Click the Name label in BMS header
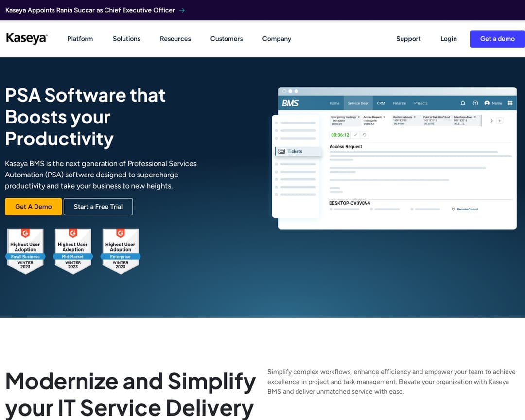Image resolution: width=525 pixels, height=420 pixels. (x=497, y=103)
